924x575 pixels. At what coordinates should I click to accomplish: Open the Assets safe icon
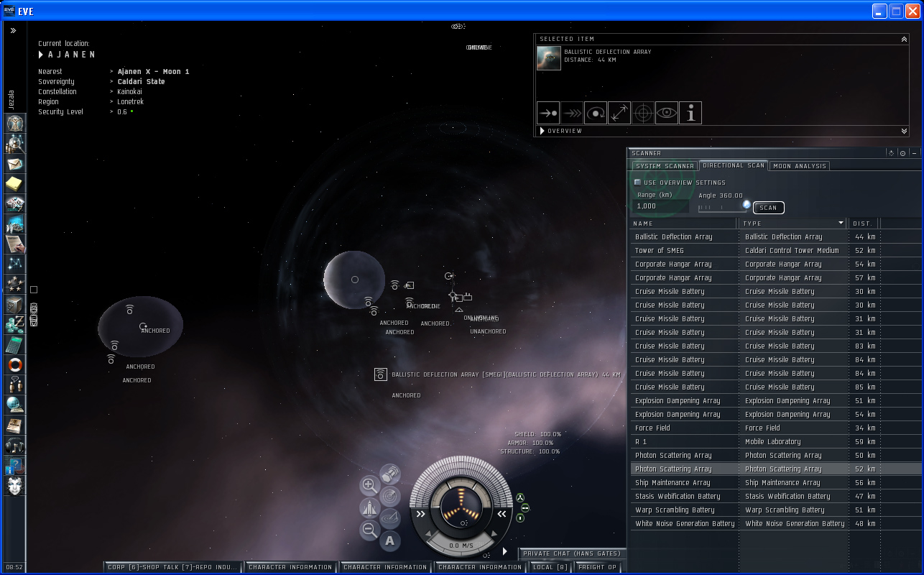point(15,305)
